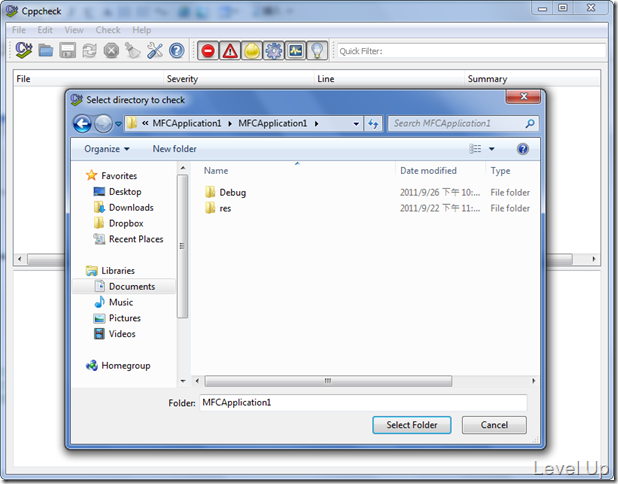The height and width of the screenshot is (484, 618).
Task: Click file list scroll right arrow
Action: click(533, 381)
